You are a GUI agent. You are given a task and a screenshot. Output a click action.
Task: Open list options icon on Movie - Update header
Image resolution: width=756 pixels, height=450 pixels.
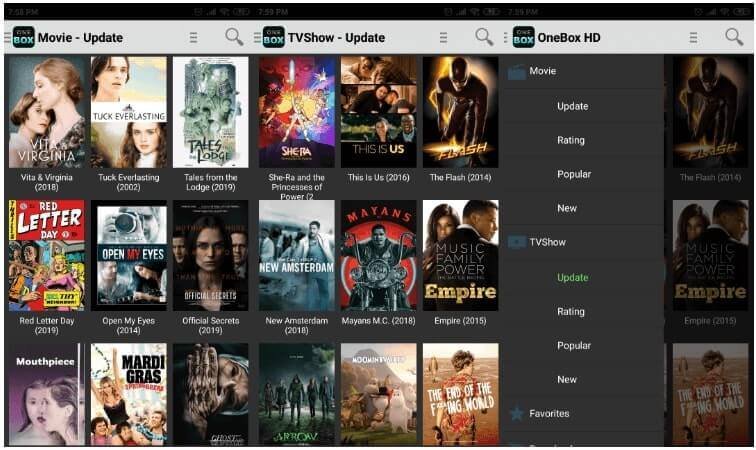[x=193, y=37]
